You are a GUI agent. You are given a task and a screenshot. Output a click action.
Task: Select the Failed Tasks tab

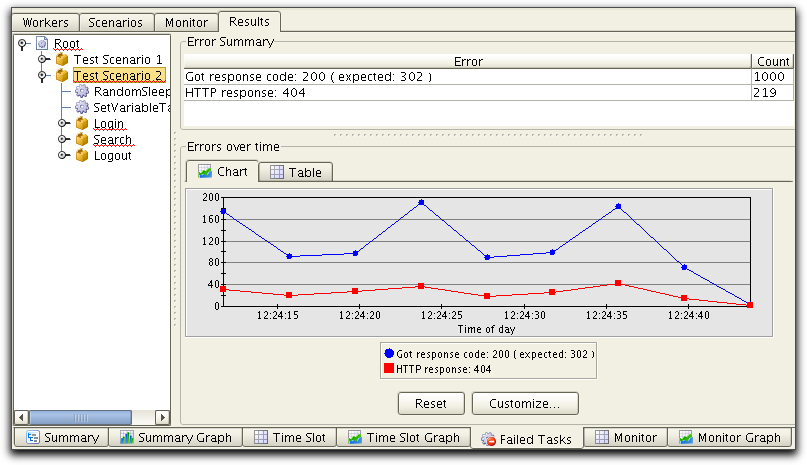point(526,439)
